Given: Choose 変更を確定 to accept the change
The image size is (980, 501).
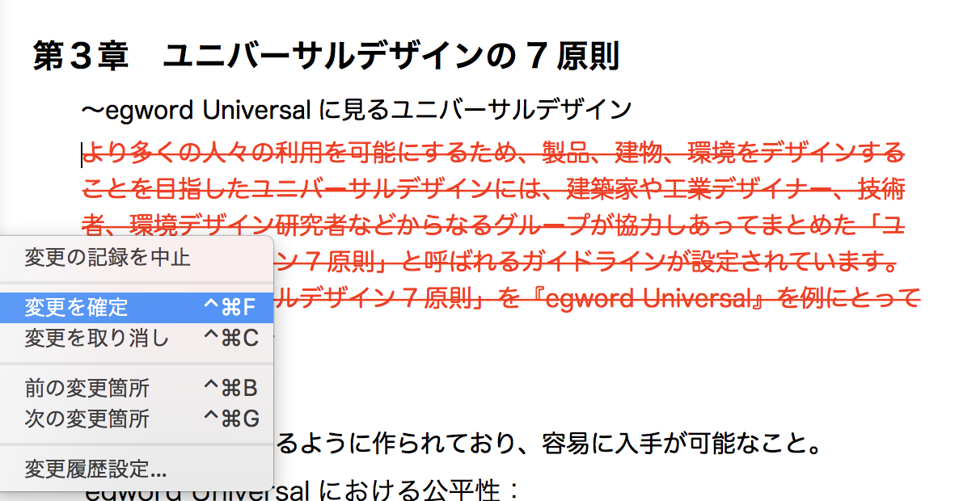Looking at the screenshot, I should click(x=77, y=308).
